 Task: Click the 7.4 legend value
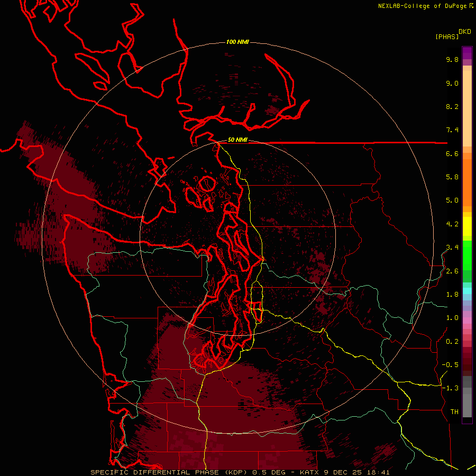452,130
